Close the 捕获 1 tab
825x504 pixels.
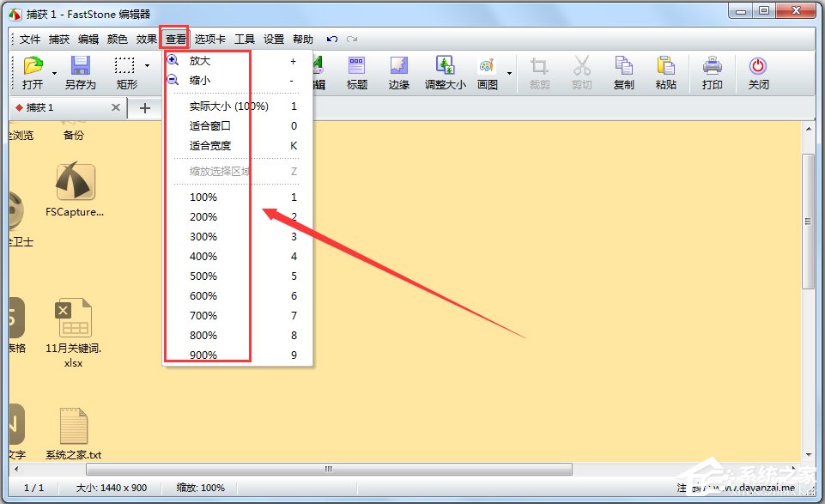coord(116,107)
